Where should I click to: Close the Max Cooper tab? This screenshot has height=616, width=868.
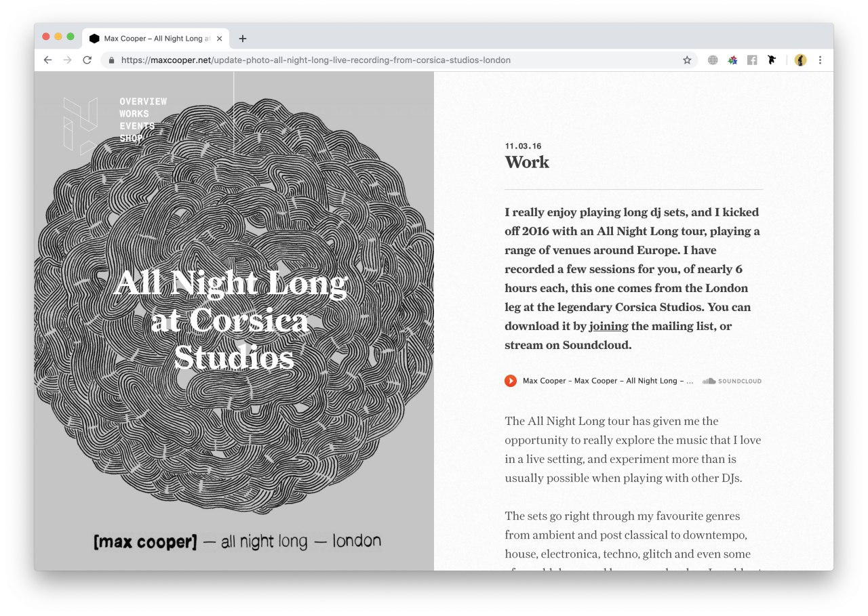click(x=219, y=39)
